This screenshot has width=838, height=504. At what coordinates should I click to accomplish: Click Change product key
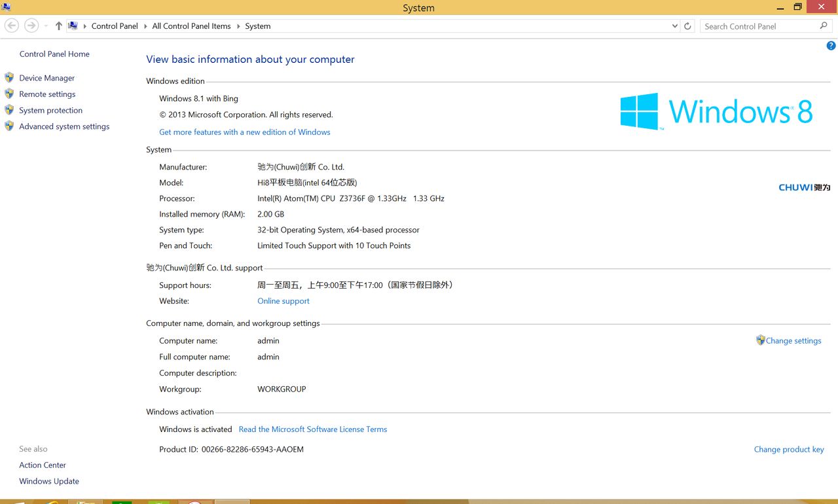[x=789, y=450]
